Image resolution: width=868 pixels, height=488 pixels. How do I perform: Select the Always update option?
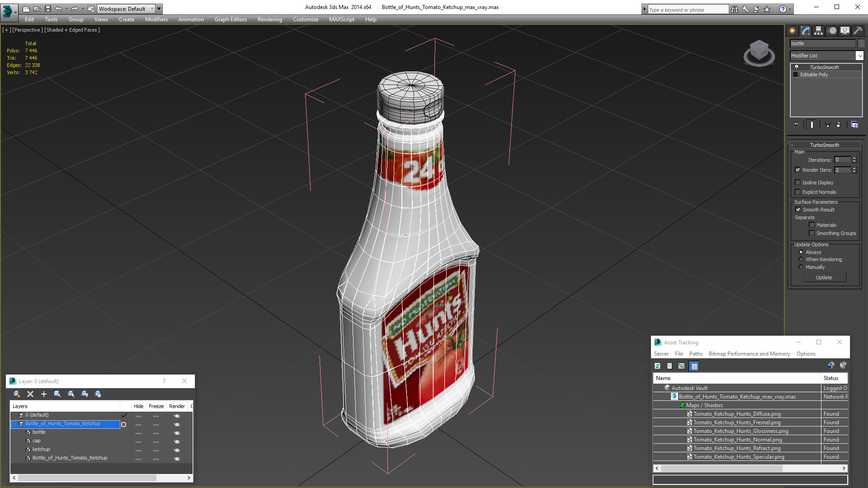coord(801,252)
